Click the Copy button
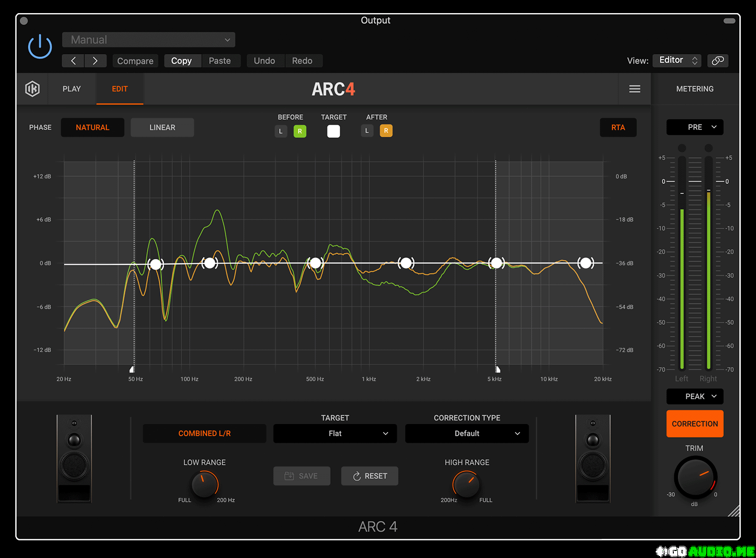 pos(182,61)
